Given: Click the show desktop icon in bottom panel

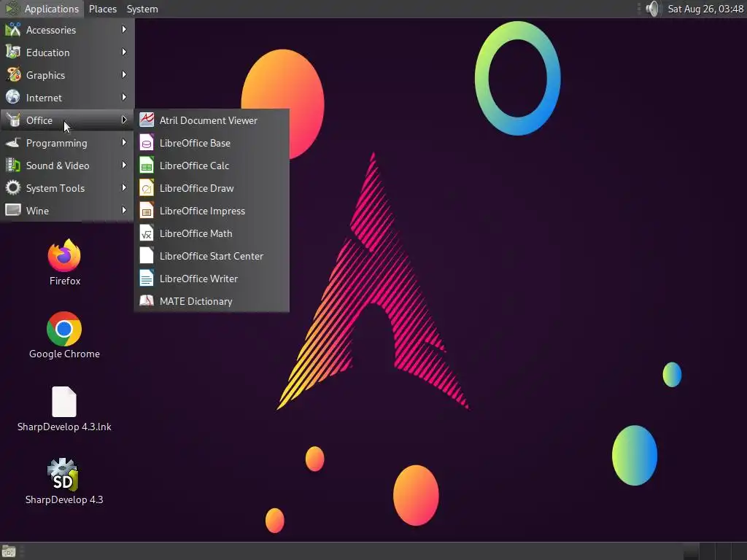Looking at the screenshot, I should (9, 551).
